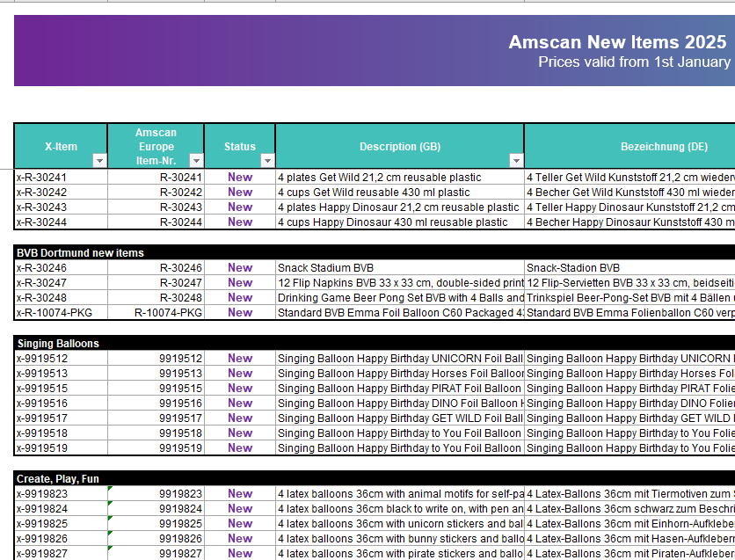Select cell x-9919823
Screen dimensions: 735x560
click(61, 493)
